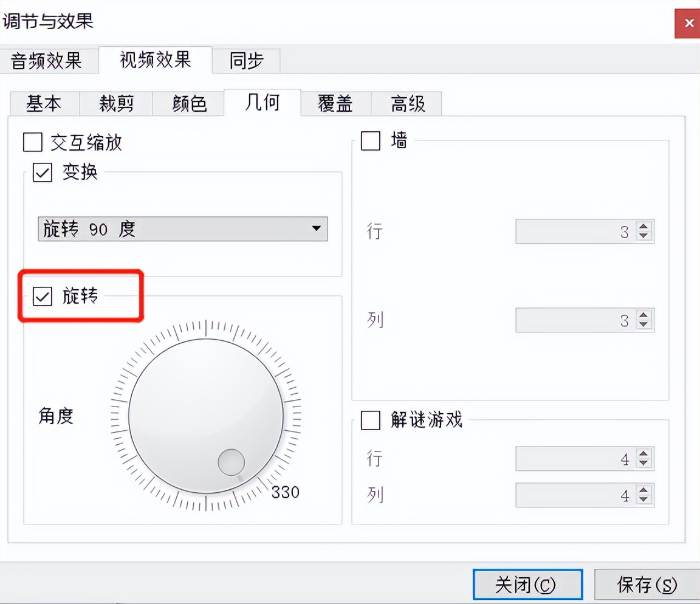Click the 关闭 button

click(527, 585)
